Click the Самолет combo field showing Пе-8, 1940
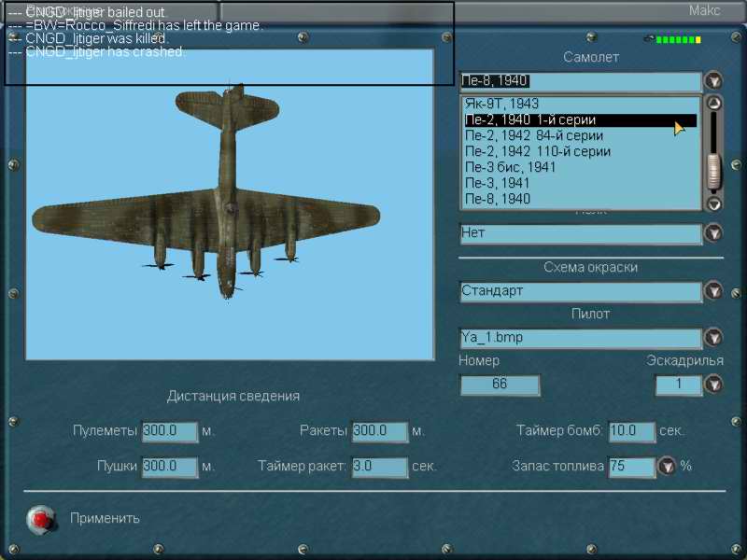747x560 pixels. pos(581,81)
